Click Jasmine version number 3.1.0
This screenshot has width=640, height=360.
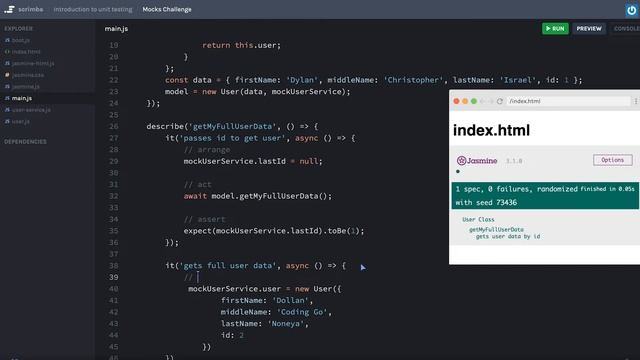click(x=514, y=161)
